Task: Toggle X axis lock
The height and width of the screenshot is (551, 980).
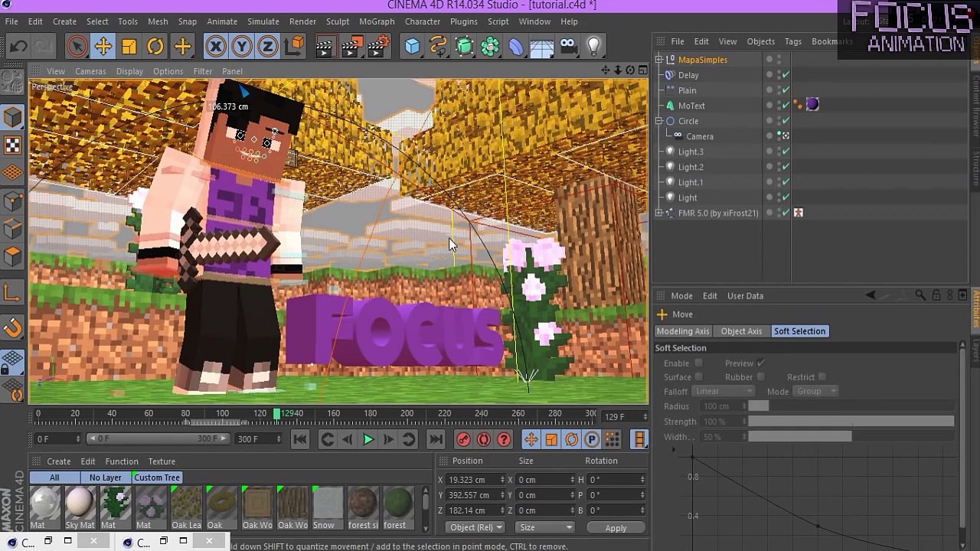Action: pyautogui.click(x=216, y=47)
